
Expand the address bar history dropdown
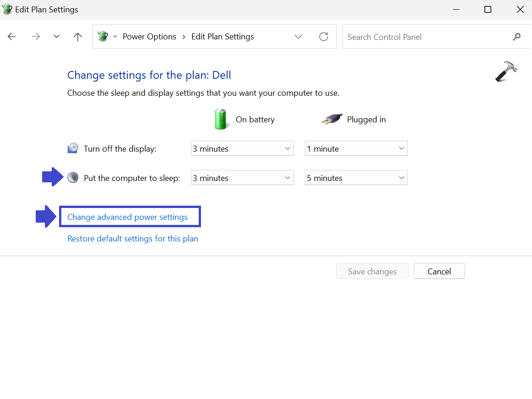(x=299, y=37)
